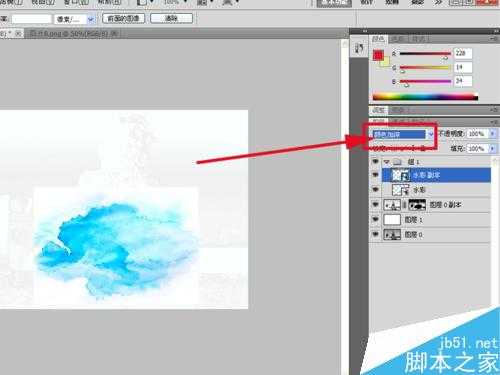
Task: Click the yellow background color swatch
Action: coord(385,62)
